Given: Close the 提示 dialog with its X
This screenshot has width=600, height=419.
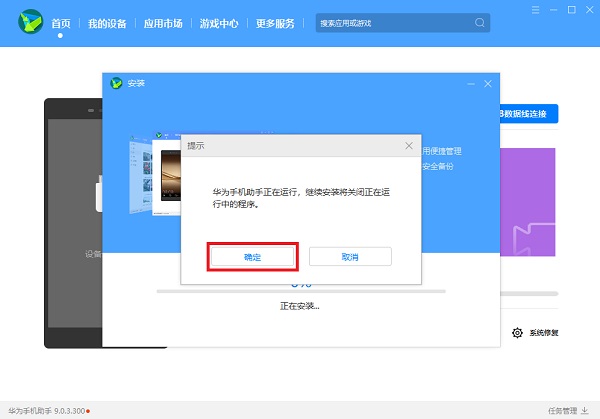Looking at the screenshot, I should point(409,145).
